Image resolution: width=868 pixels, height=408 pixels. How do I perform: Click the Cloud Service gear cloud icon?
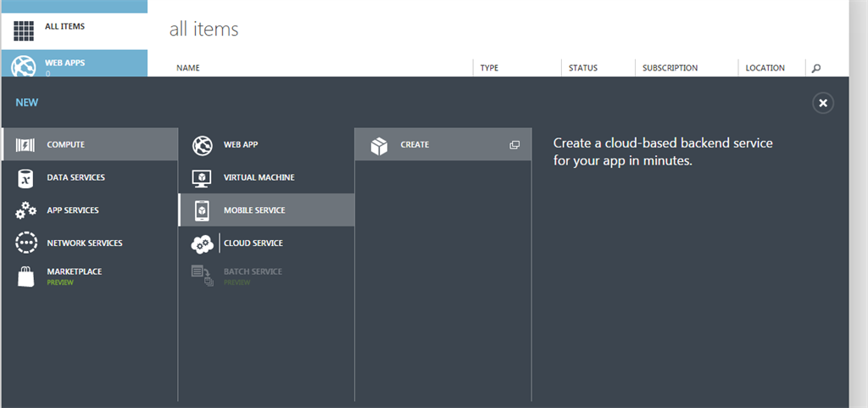(x=202, y=243)
